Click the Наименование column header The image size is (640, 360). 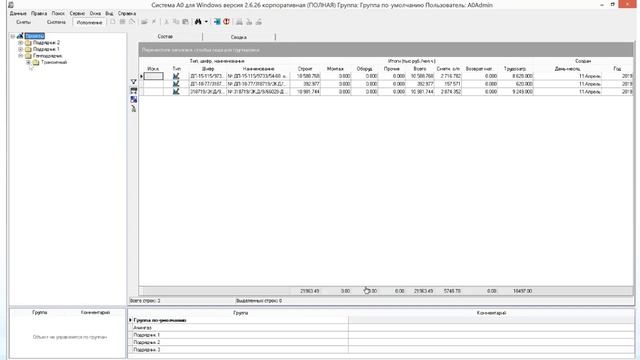(258, 69)
